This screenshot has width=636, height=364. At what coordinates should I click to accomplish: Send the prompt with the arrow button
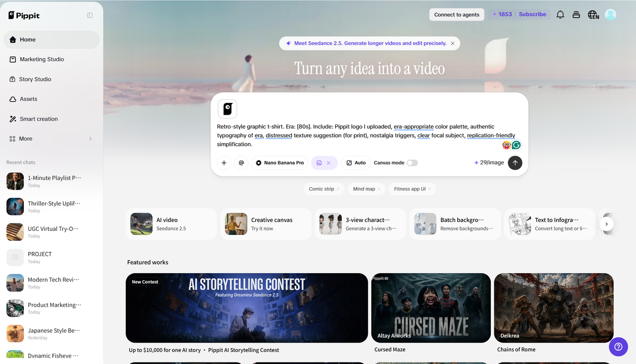(x=515, y=163)
